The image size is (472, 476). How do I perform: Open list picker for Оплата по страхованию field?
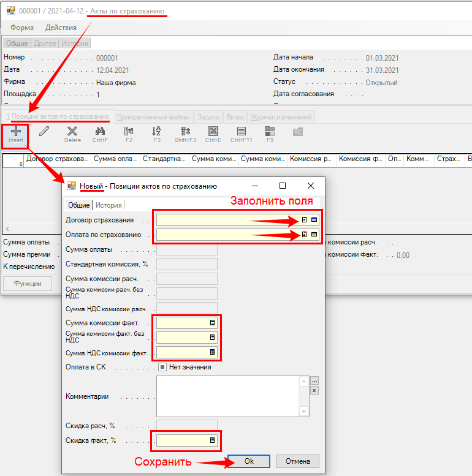305,234
